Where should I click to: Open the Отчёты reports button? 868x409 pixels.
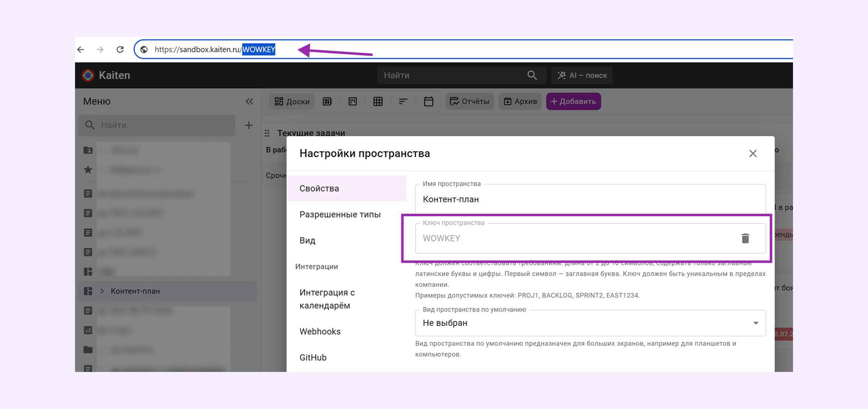[469, 101]
